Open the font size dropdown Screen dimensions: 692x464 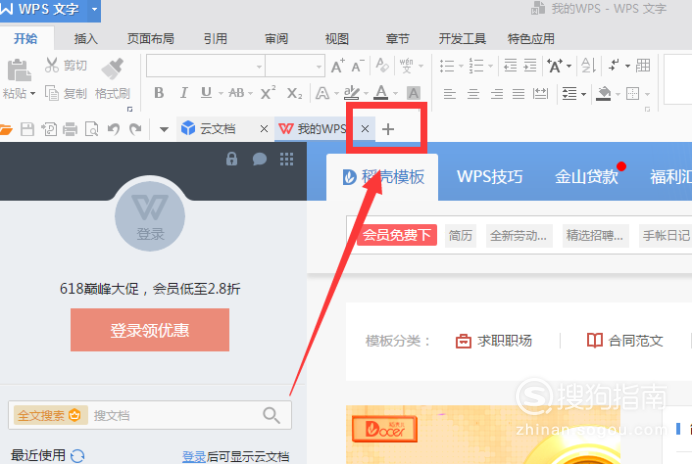(x=319, y=67)
